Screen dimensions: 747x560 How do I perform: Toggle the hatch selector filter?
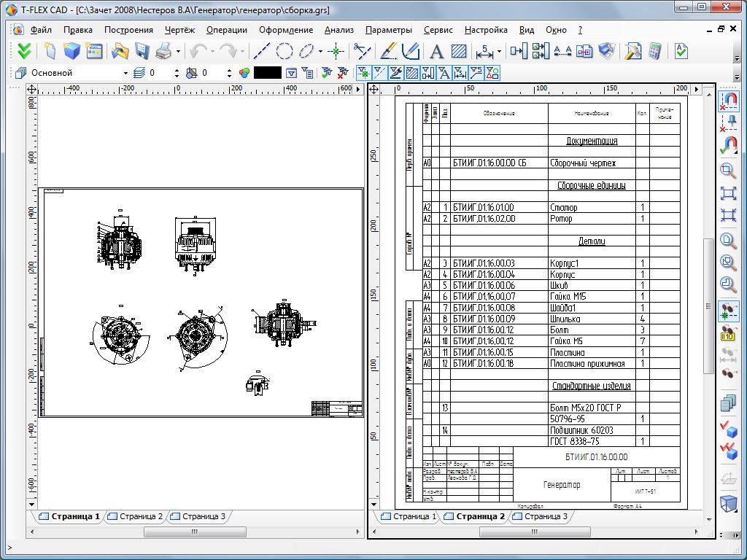[411, 73]
